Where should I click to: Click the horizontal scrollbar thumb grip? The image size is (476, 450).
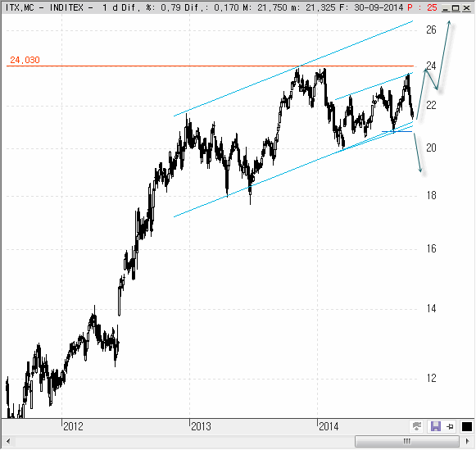[407, 441]
